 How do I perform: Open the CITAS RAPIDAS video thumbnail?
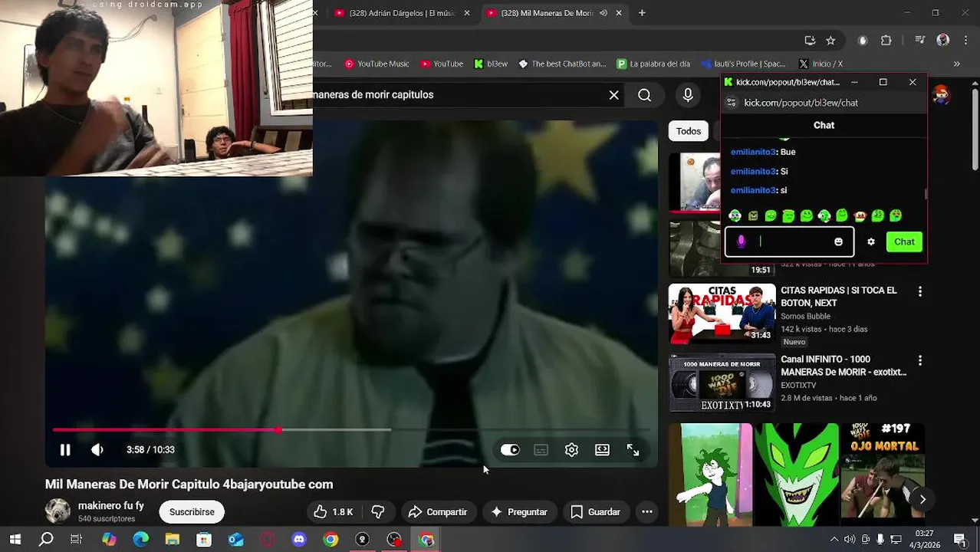coord(722,314)
